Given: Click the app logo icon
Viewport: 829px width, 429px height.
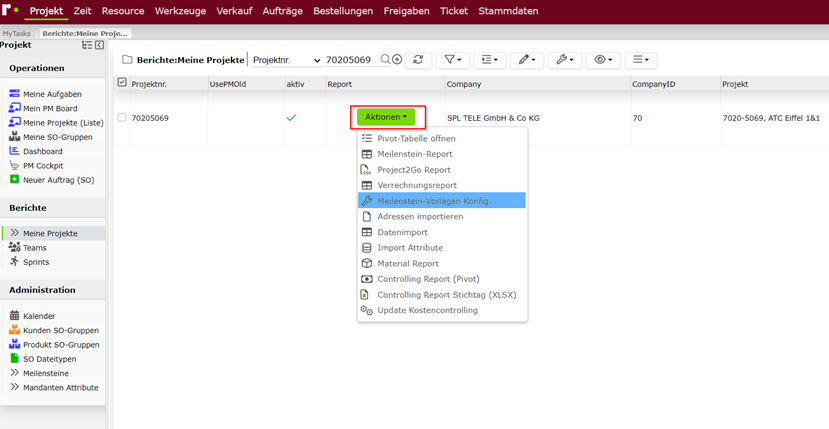Looking at the screenshot, I should coord(10,10).
